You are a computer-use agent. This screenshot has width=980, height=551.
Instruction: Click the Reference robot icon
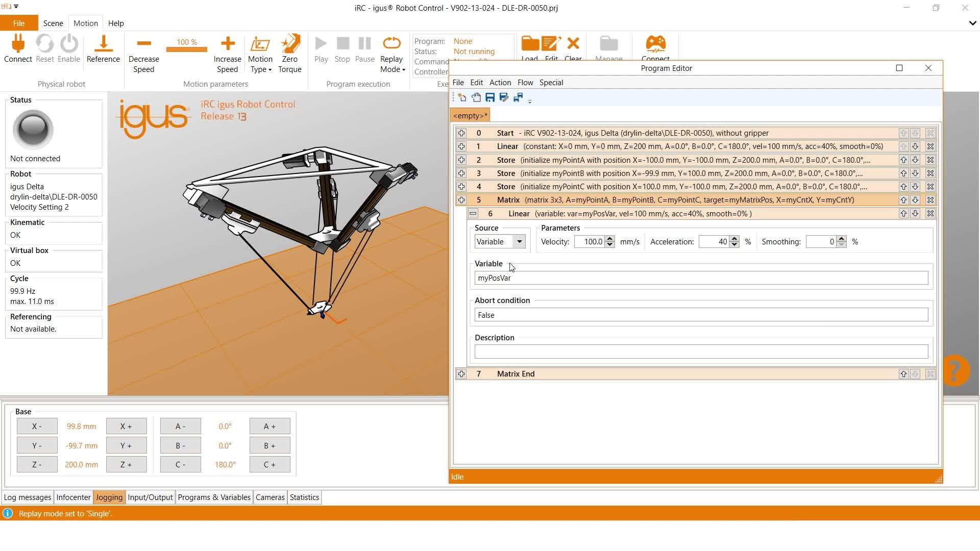coord(103,44)
